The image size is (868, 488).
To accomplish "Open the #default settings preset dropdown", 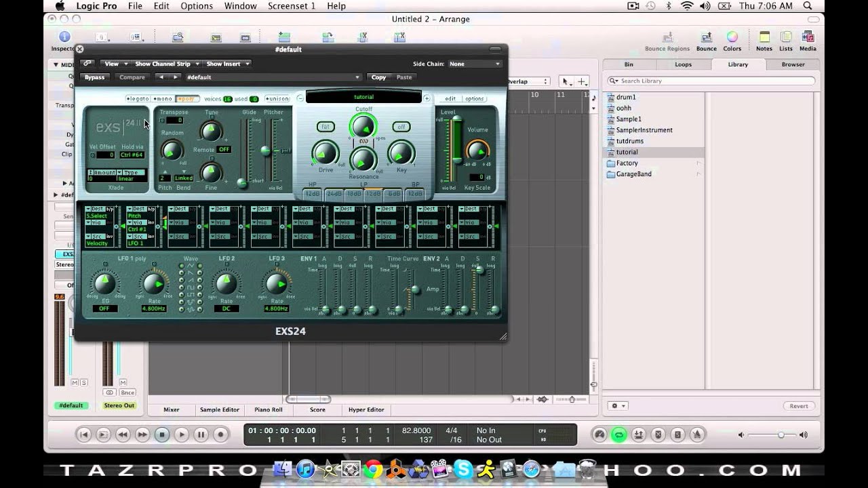I will click(273, 77).
